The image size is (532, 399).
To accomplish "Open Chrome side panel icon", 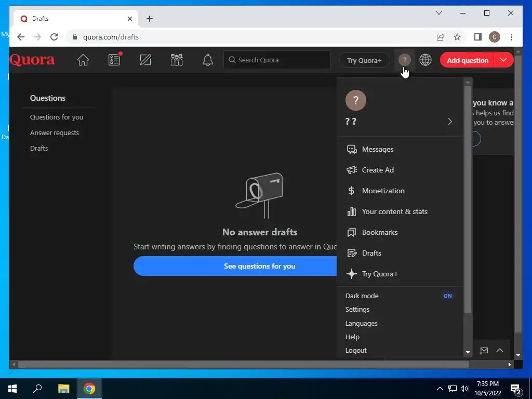I will tap(478, 37).
